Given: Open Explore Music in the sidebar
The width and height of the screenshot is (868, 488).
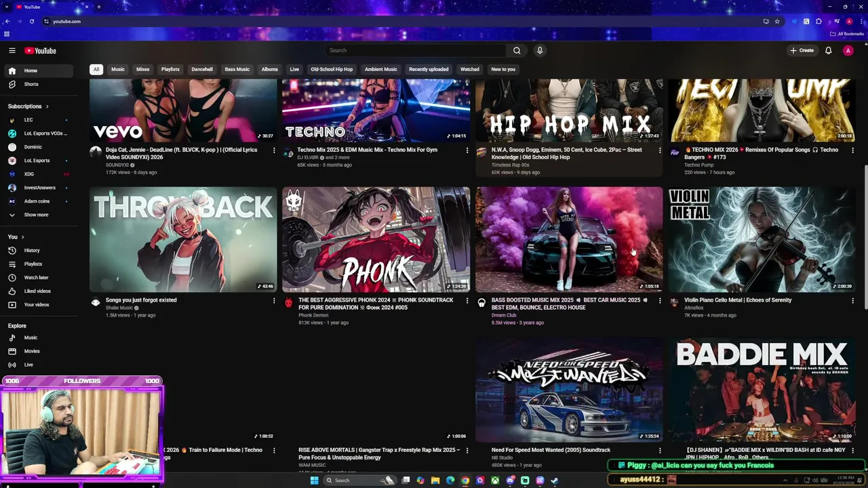Looking at the screenshot, I should click(x=38, y=338).
